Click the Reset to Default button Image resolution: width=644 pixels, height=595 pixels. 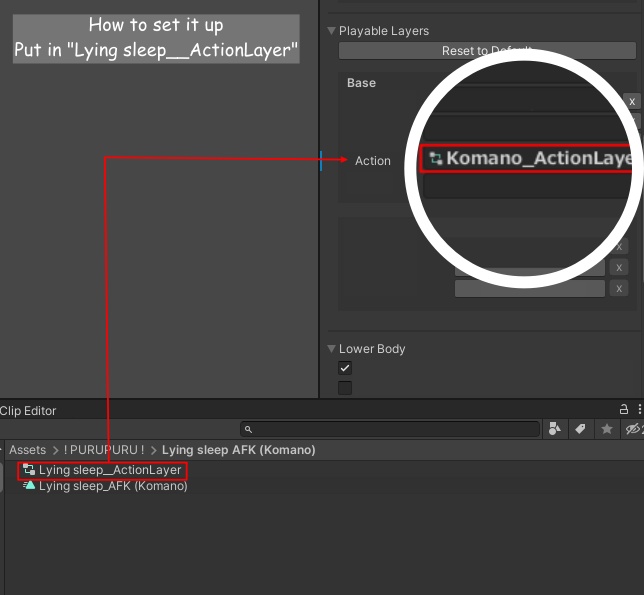[x=487, y=51]
